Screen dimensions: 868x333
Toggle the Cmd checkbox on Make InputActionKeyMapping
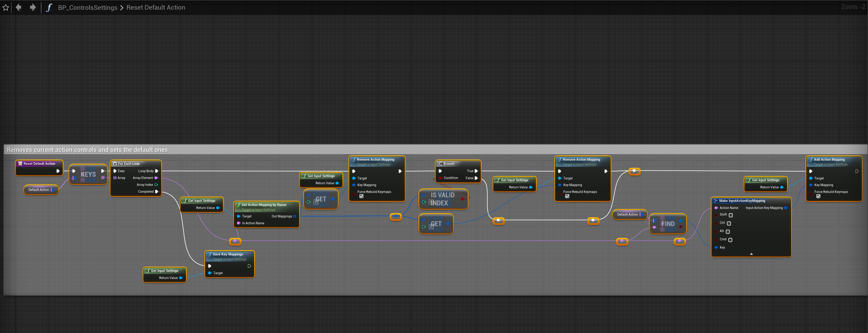pos(730,240)
